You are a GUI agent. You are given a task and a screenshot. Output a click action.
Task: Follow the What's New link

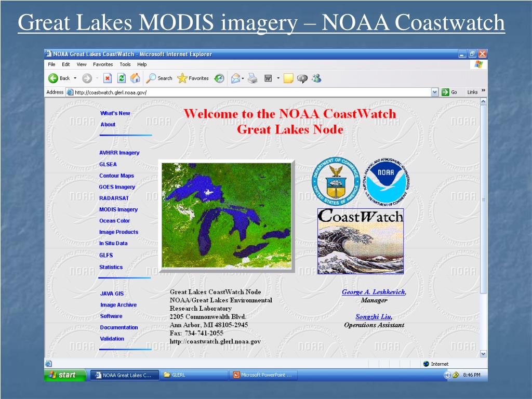coord(115,113)
